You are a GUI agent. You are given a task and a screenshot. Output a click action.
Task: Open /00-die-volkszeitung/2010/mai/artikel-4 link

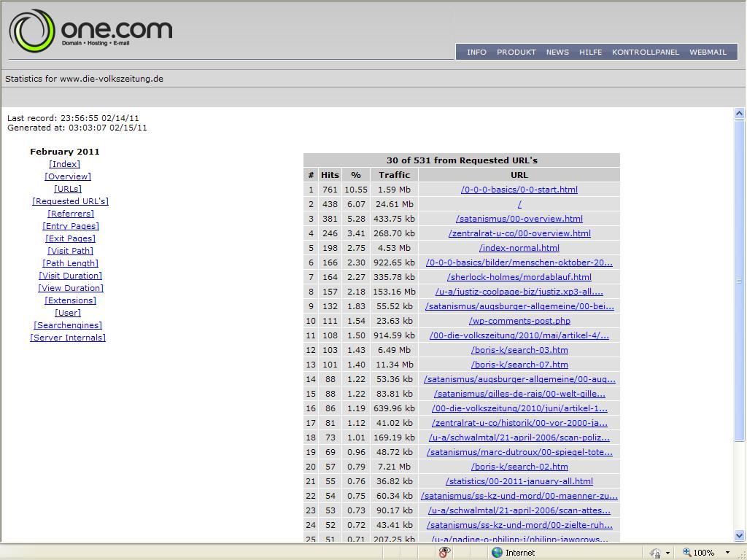519,335
